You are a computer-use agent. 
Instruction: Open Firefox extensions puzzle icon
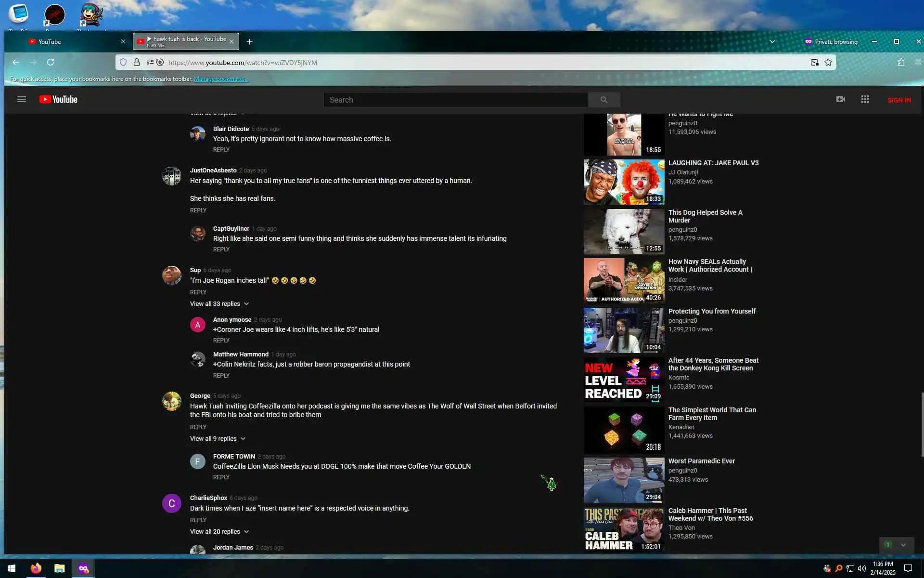[x=901, y=63]
